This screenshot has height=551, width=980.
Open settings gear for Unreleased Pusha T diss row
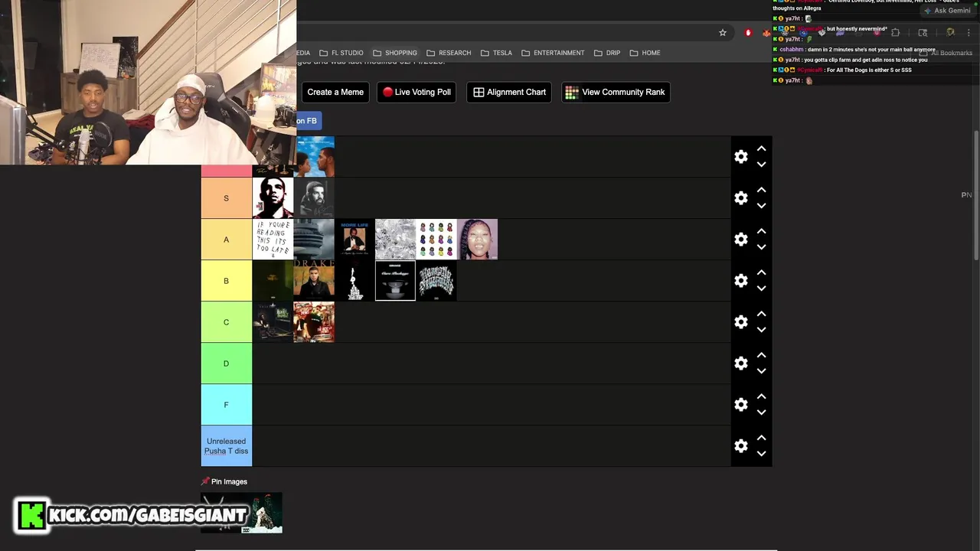click(x=741, y=446)
